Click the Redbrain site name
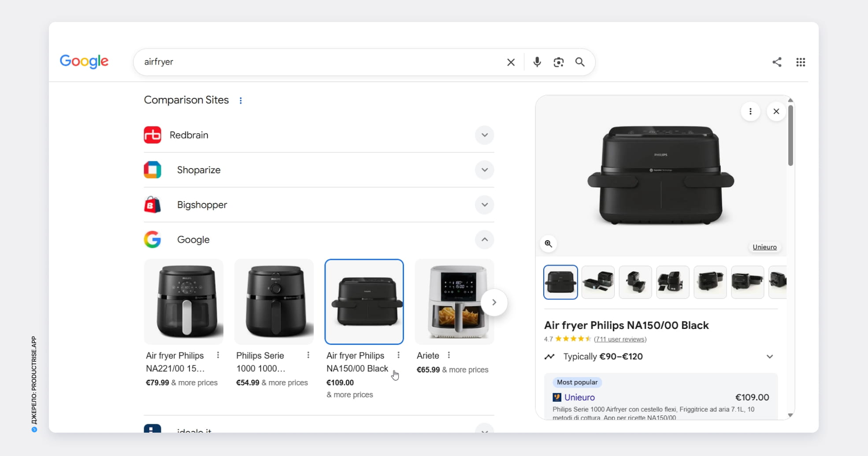Image resolution: width=868 pixels, height=456 pixels. coord(189,135)
